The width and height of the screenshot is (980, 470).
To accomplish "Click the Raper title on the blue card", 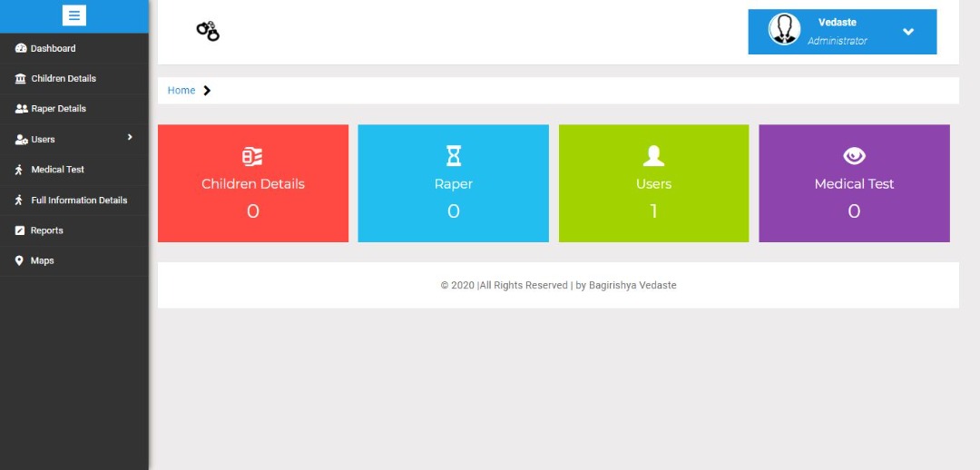I will pos(454,184).
